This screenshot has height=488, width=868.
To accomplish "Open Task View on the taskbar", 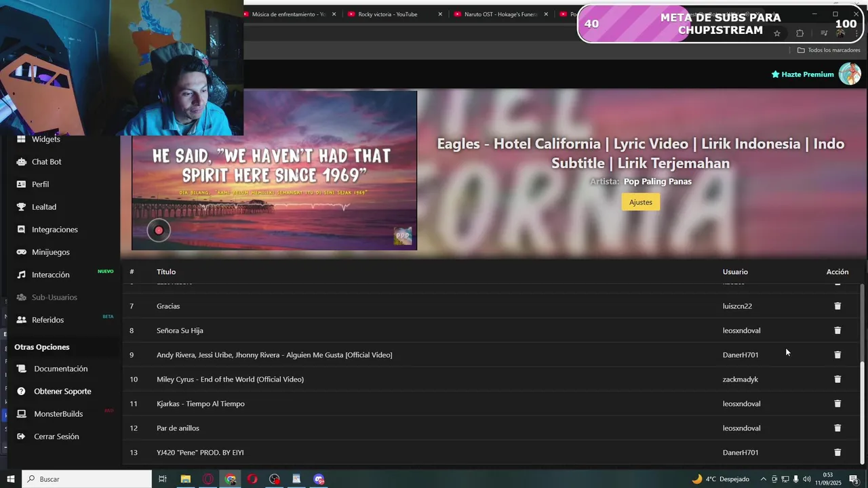I will point(163,479).
